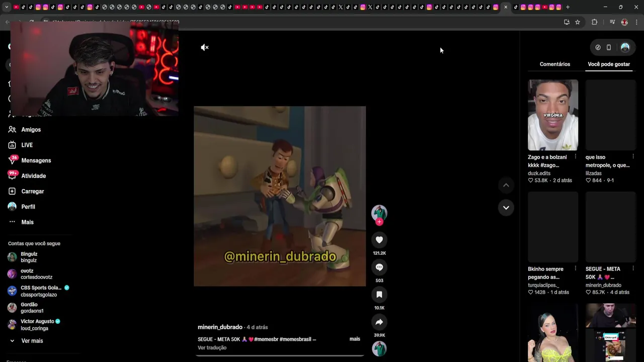The image size is (644, 362).
Task: Select the Você pode gostar tab
Action: click(x=609, y=64)
